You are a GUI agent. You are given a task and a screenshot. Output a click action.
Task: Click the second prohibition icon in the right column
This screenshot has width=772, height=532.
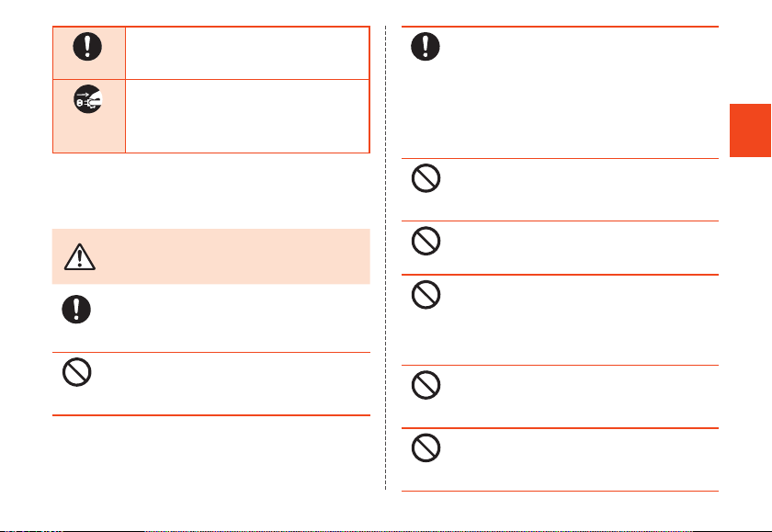click(x=426, y=241)
